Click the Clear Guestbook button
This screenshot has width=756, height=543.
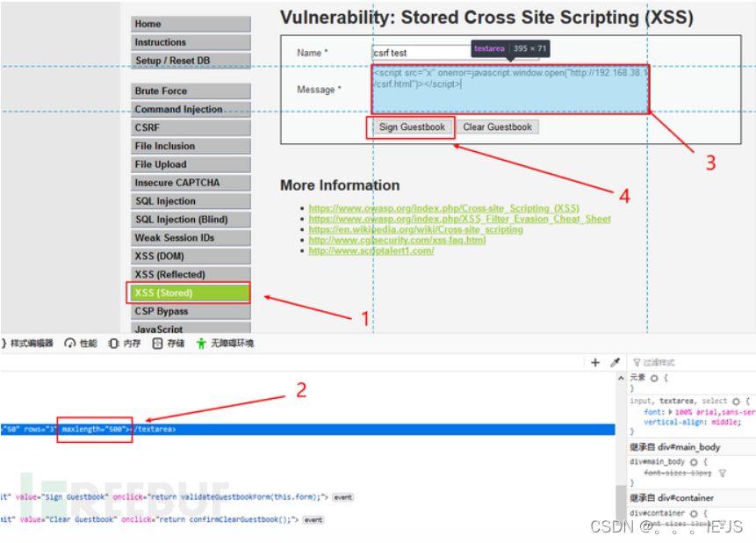(x=497, y=127)
